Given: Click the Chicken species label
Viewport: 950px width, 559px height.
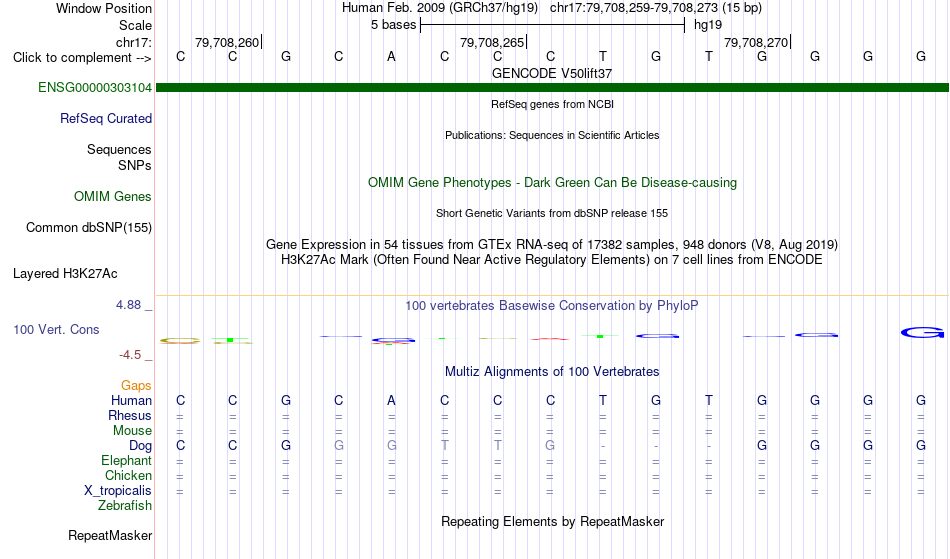Looking at the screenshot, I should 128,476.
